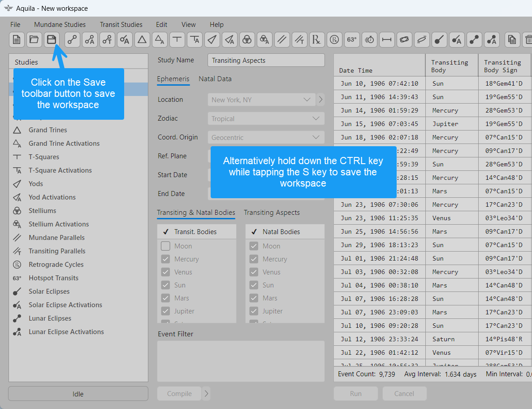Click the Yods toolbar icon
The width and height of the screenshot is (532, 409).
click(x=212, y=40)
